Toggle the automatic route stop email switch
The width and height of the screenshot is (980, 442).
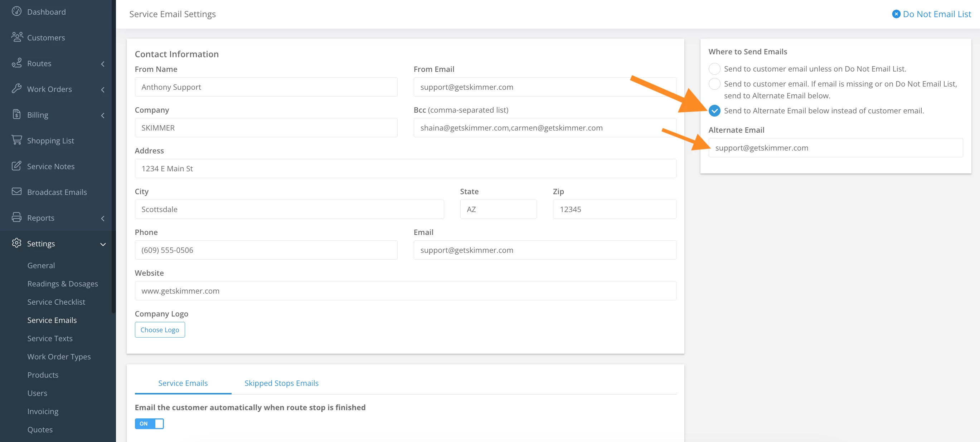[x=149, y=423]
